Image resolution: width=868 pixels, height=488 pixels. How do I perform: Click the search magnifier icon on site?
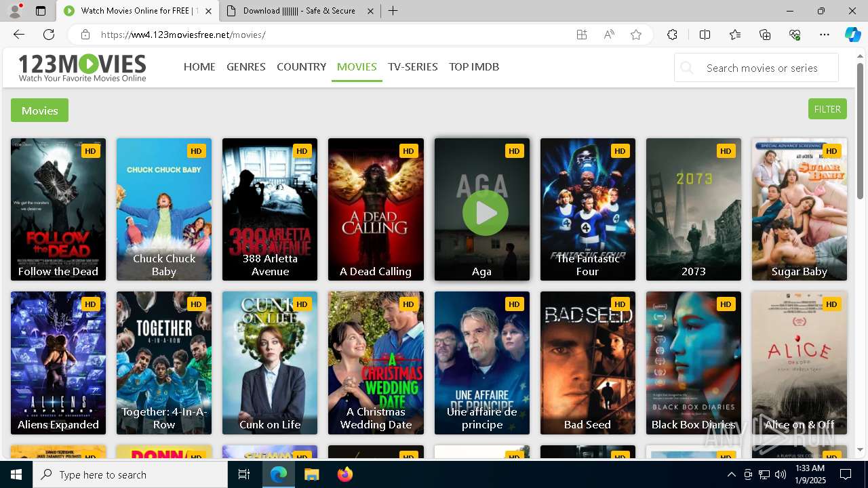pyautogui.click(x=687, y=68)
